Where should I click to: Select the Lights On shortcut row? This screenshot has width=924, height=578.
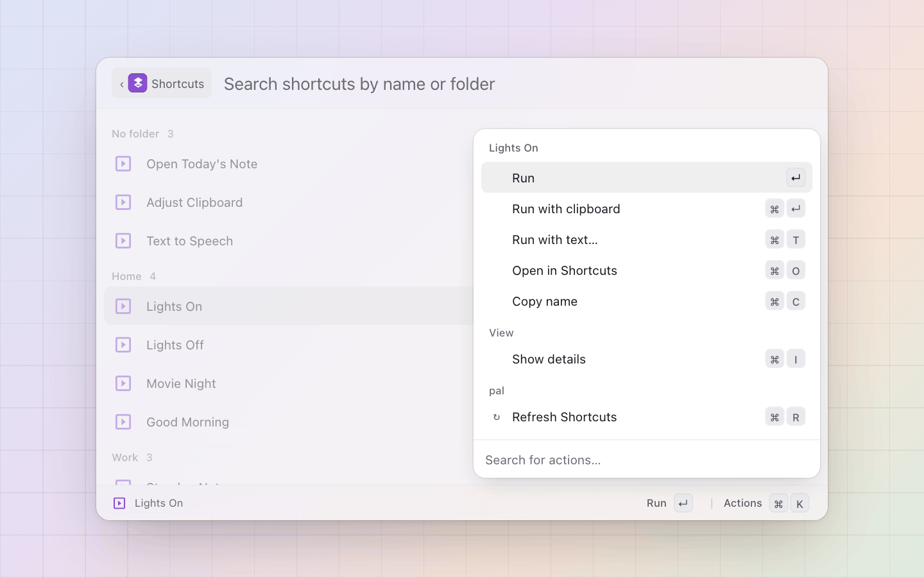[289, 306]
